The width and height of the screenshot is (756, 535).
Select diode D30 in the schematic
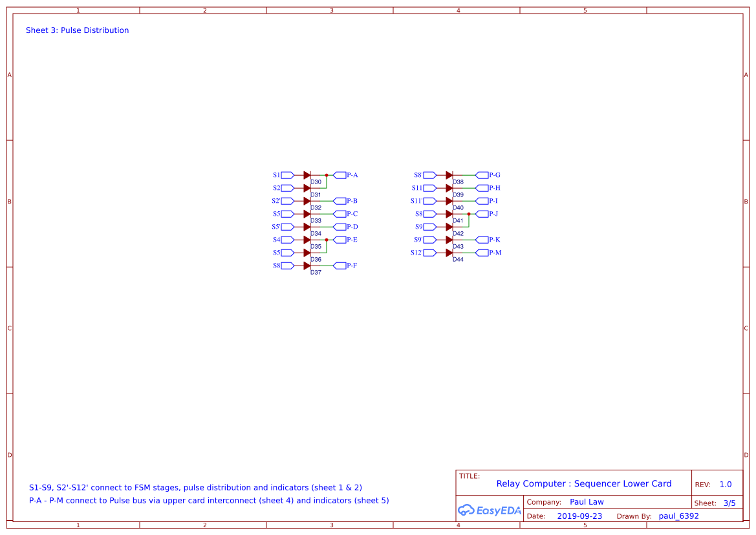(x=308, y=174)
